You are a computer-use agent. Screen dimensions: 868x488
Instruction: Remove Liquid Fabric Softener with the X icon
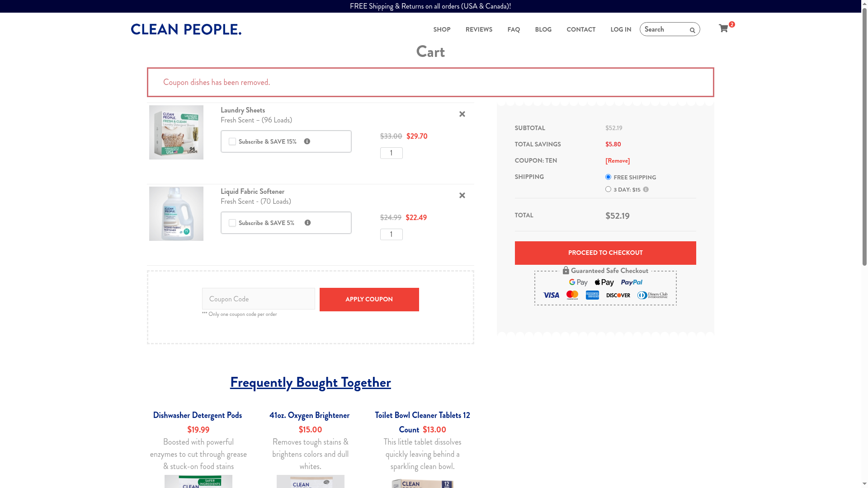[462, 196]
